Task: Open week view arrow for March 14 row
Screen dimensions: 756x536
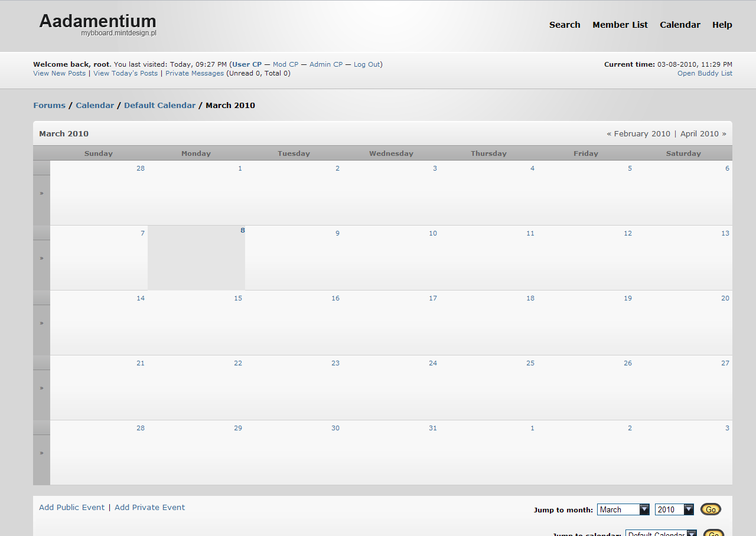Action: point(41,323)
